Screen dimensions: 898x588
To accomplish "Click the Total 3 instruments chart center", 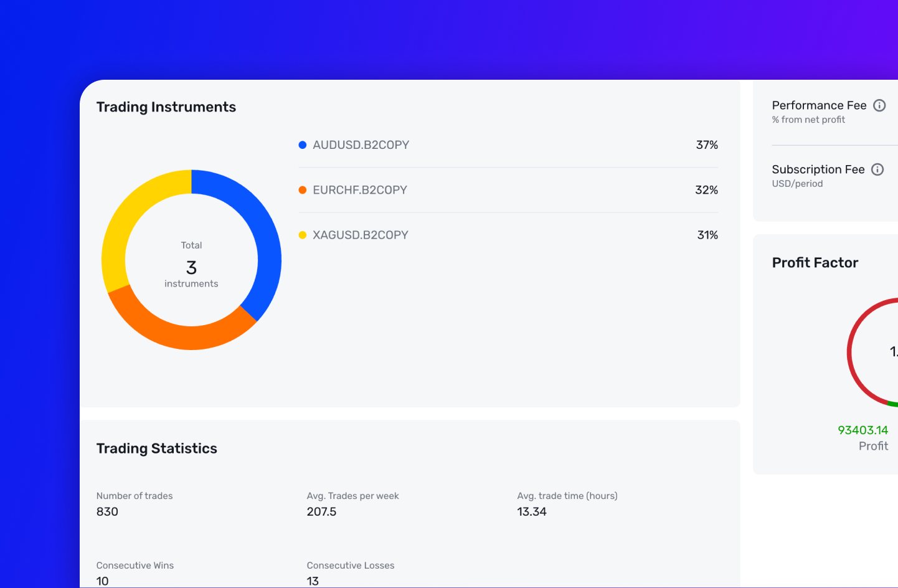I will pos(191,265).
